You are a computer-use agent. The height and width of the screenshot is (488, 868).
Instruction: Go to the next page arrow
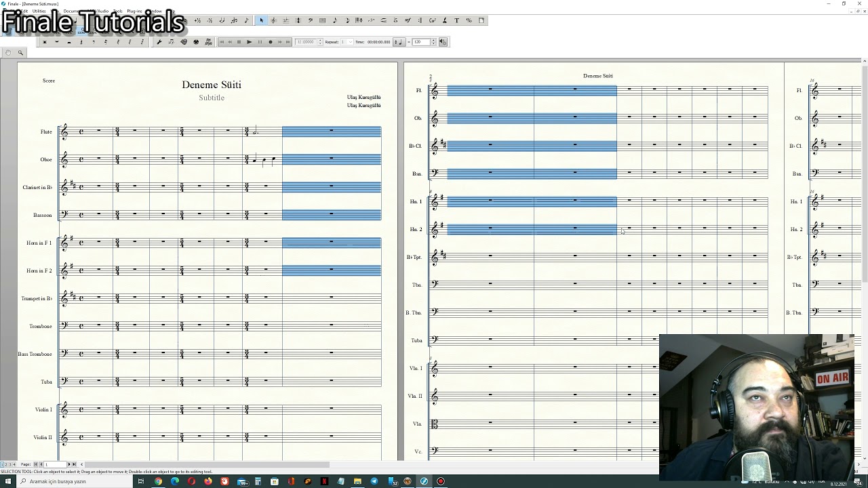tap(69, 464)
